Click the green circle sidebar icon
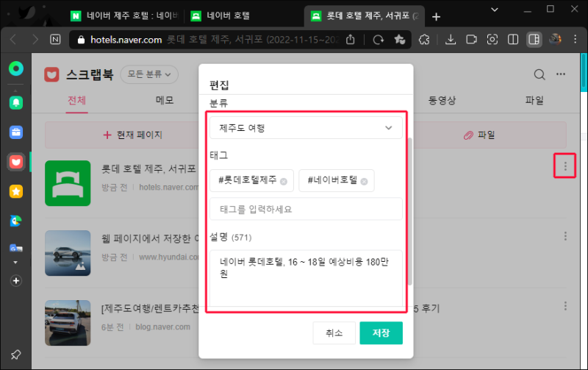The image size is (588, 370). pyautogui.click(x=16, y=68)
